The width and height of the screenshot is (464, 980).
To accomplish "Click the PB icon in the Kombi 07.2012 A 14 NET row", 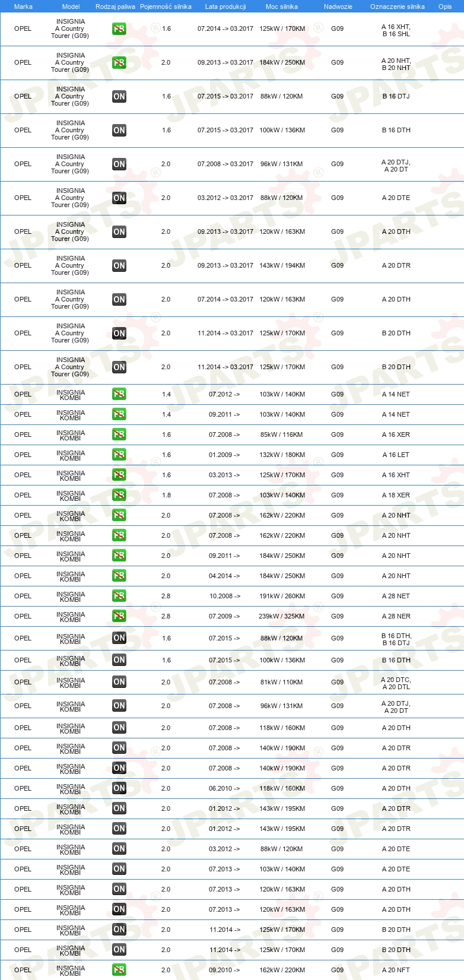I will (119, 394).
